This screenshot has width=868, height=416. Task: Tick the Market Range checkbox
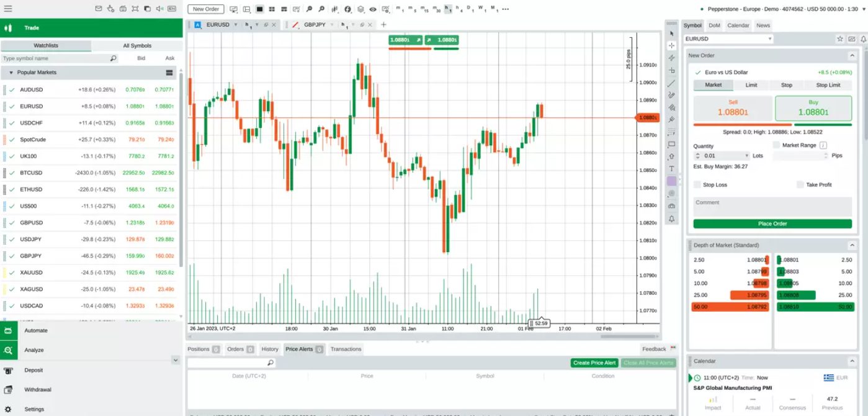click(x=776, y=145)
